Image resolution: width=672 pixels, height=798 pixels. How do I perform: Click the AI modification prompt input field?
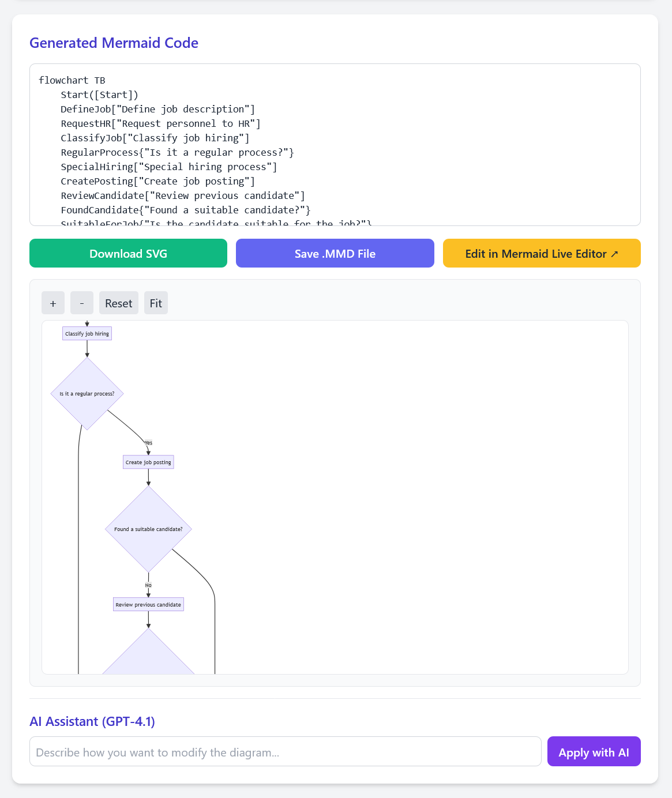pyautogui.click(x=285, y=752)
